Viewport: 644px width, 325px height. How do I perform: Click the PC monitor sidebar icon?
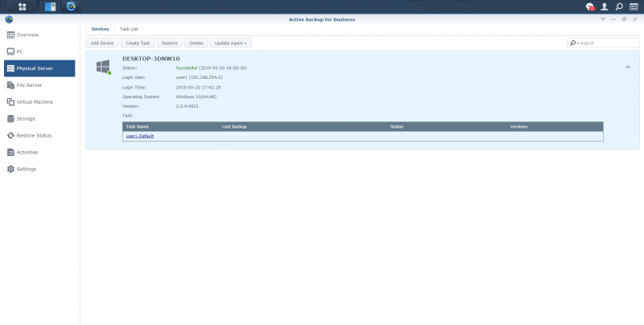coord(10,51)
